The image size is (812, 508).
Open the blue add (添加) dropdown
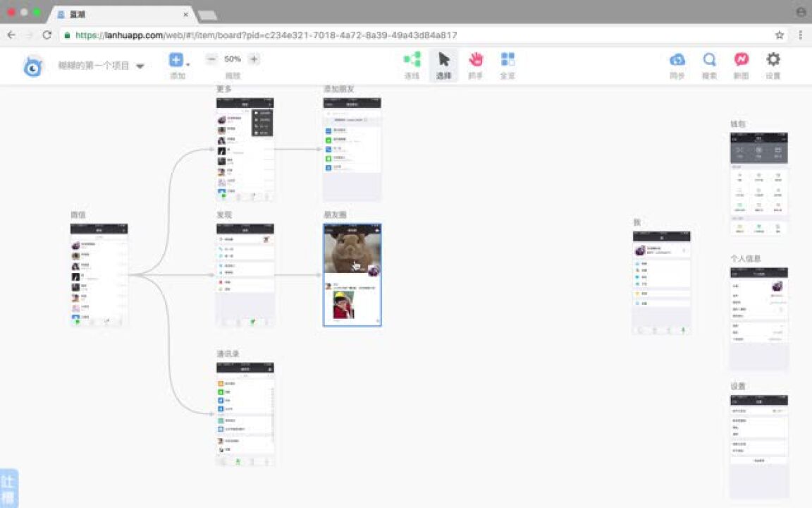178,60
